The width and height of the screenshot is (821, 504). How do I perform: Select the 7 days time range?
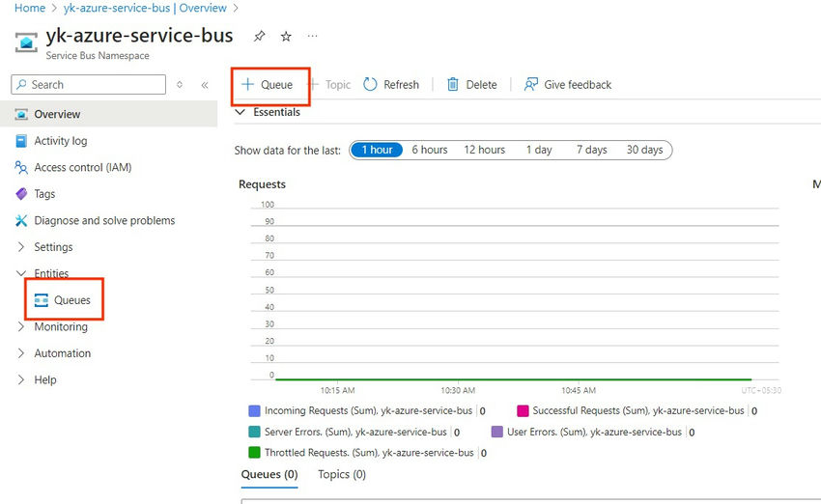[x=592, y=150]
